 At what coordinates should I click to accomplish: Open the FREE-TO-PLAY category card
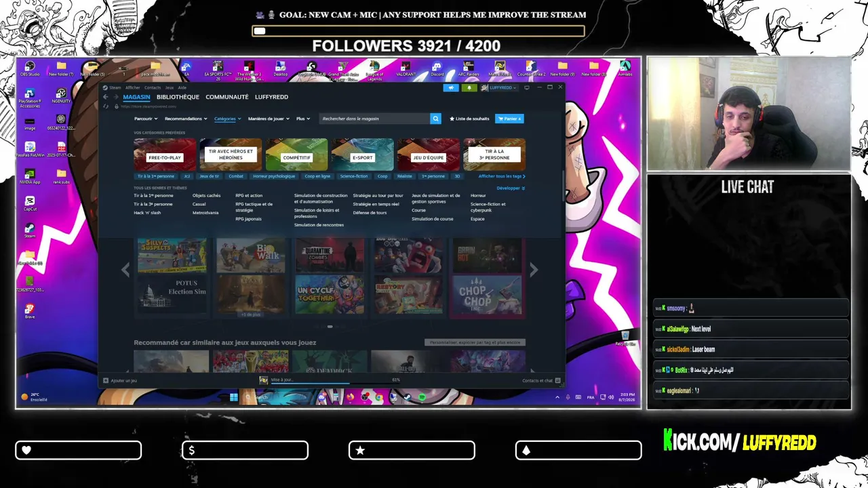coord(165,155)
